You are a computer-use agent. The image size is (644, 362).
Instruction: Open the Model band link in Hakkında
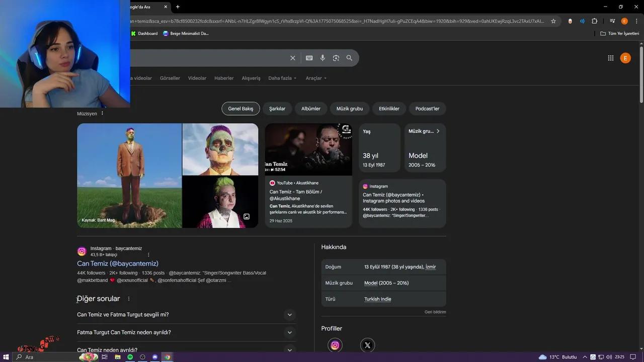click(x=371, y=283)
